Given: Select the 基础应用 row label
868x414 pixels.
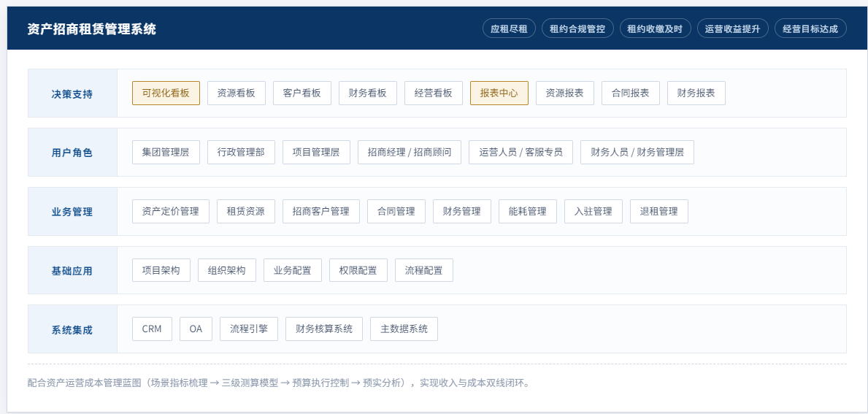Looking at the screenshot, I should pyautogui.click(x=72, y=271).
